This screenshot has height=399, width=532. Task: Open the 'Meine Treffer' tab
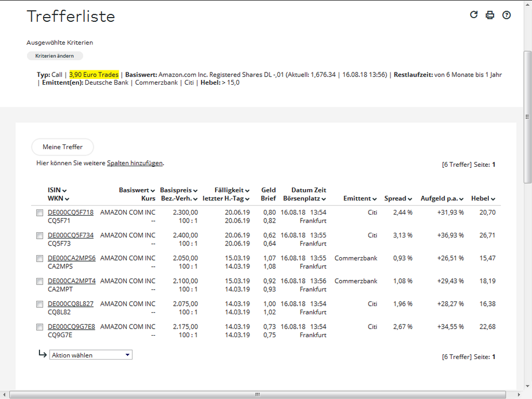pos(62,147)
